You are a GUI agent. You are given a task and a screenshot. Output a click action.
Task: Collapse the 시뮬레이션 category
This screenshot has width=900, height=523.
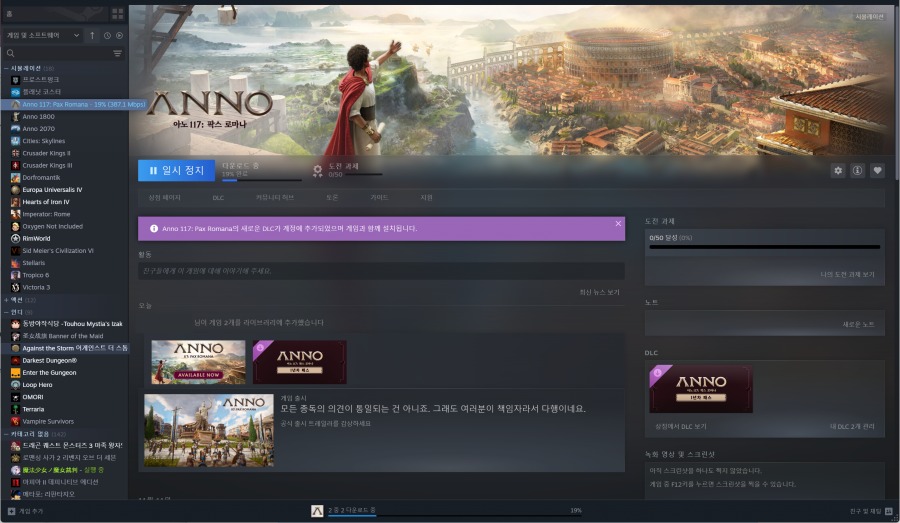(x=5, y=68)
